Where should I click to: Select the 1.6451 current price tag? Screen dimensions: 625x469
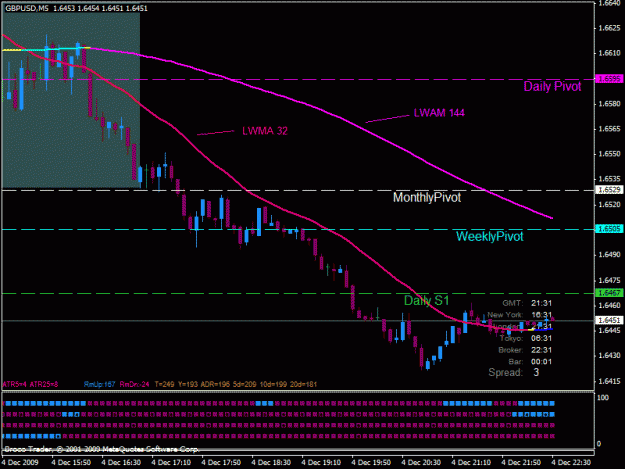click(609, 320)
